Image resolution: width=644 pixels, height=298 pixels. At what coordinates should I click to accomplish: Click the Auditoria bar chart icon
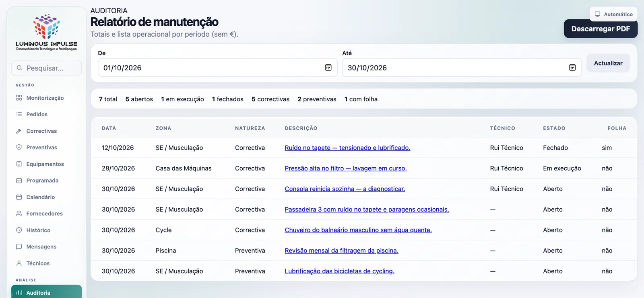click(x=19, y=293)
